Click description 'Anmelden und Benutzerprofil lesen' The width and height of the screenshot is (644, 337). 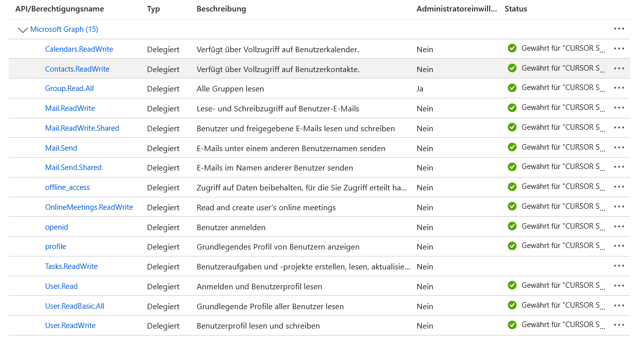(259, 287)
